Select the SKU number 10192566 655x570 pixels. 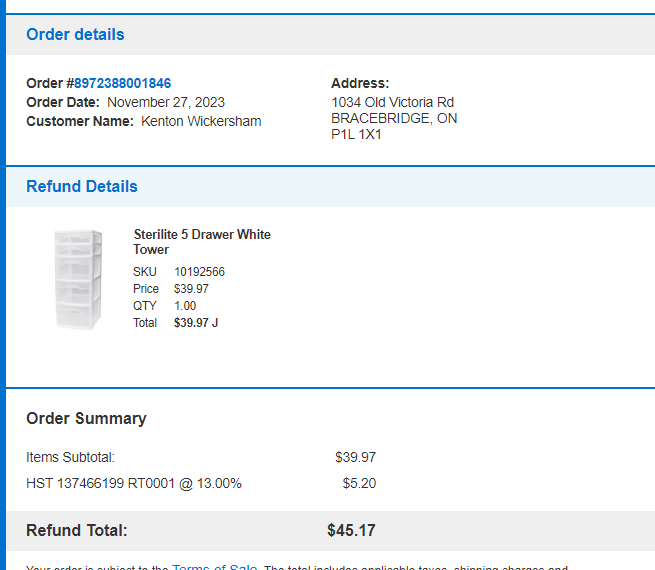[x=199, y=272]
